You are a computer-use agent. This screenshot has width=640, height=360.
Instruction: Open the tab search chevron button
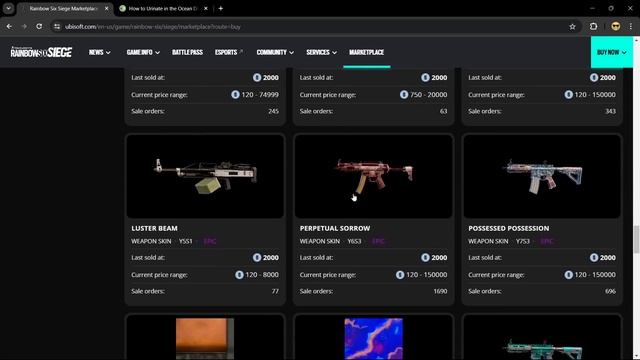click(x=8, y=8)
